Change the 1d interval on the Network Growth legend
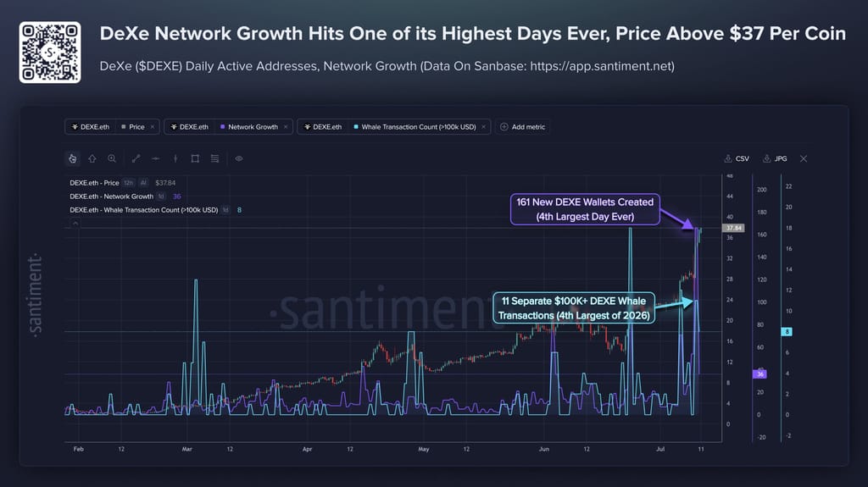Screen dimensions: 868x487 (161, 196)
